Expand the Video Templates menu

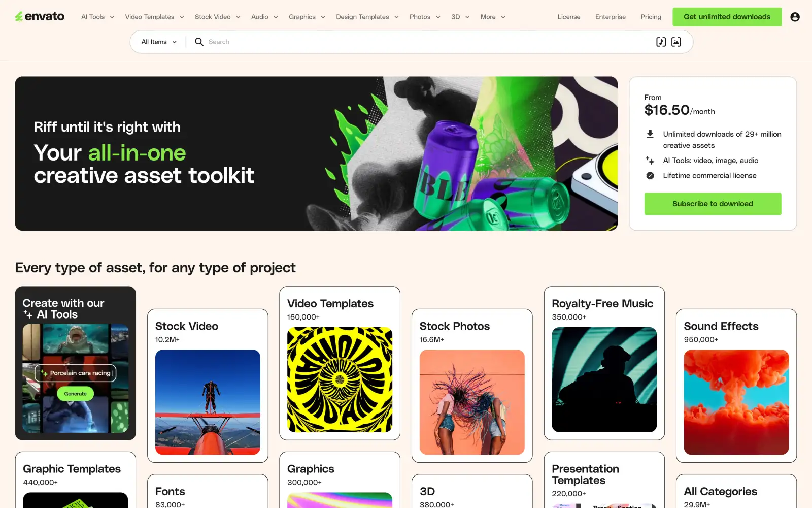click(154, 17)
